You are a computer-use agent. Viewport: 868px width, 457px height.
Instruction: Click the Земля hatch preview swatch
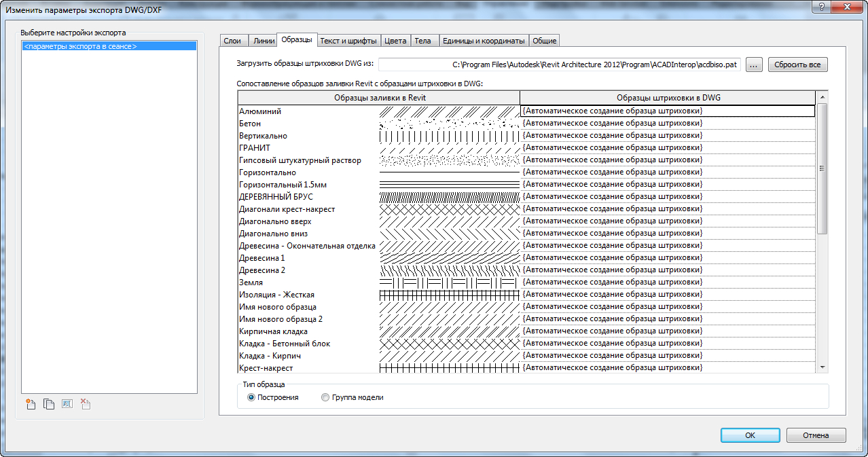[x=449, y=282]
